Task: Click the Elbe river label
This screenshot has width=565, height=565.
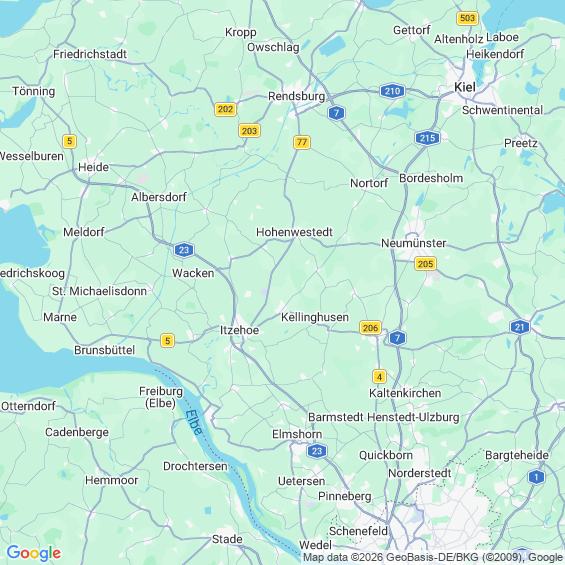Action: 194,423
